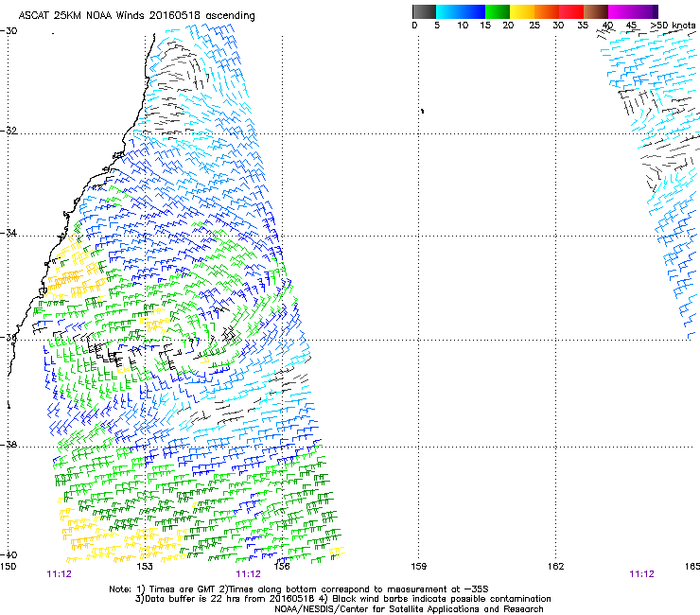
Task: Click the gray 0-5 knots color swatch
Action: pos(424,11)
